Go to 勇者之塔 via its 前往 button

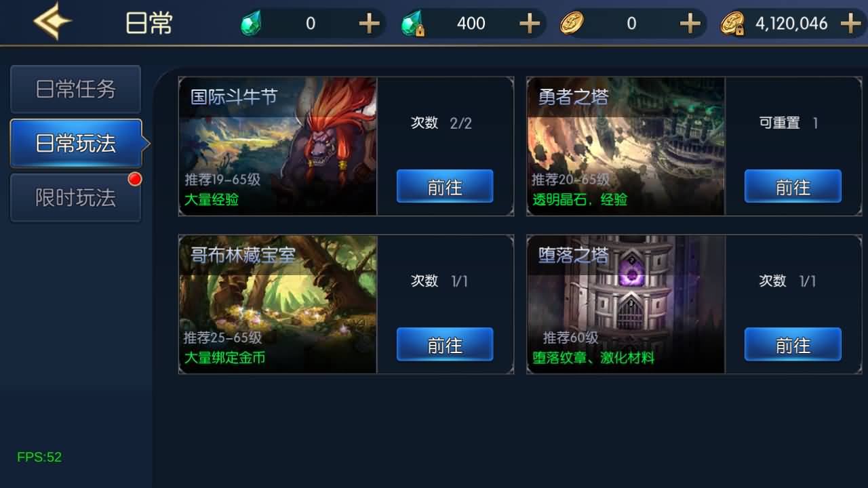tap(793, 186)
